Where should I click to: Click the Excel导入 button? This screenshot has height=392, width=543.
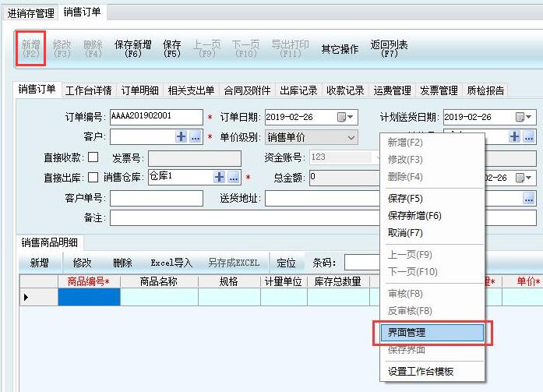click(171, 263)
